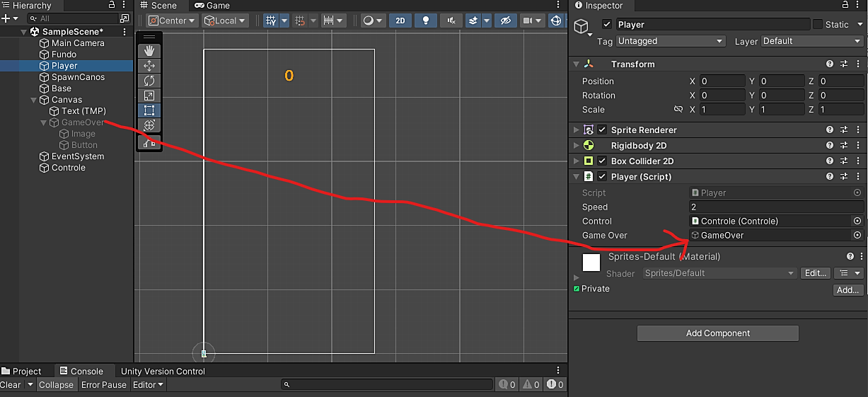This screenshot has width=868, height=397.
Task: Open draw mode shading dropdown
Action: (x=372, y=21)
